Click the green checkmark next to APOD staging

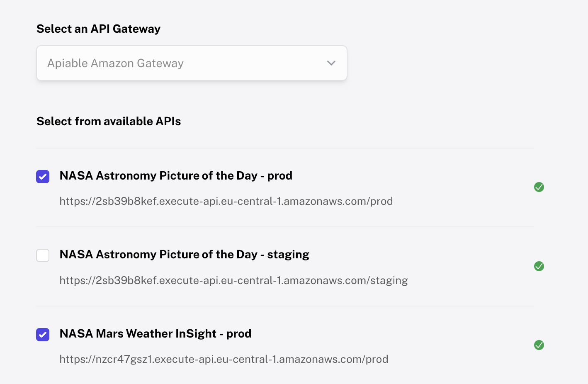coord(539,266)
